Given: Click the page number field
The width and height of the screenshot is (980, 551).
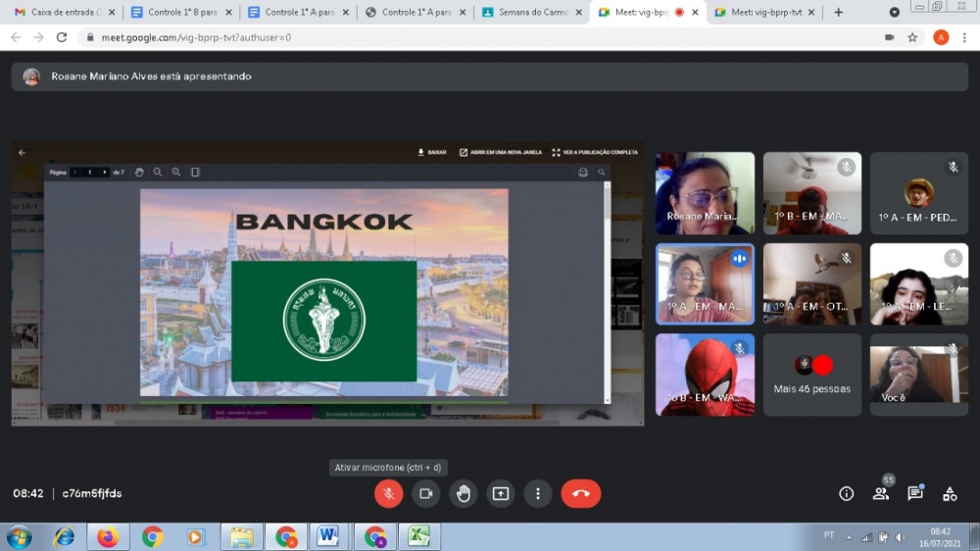Looking at the screenshot, I should coord(89,172).
